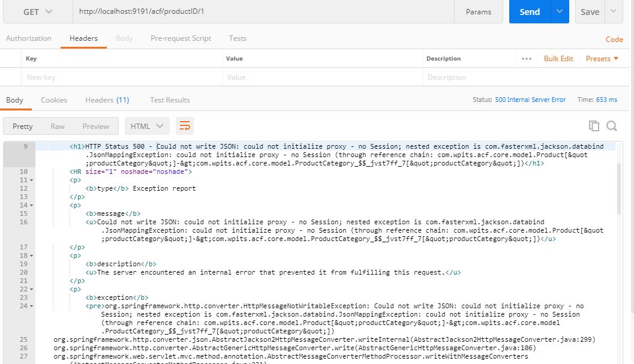
Task: Select the request Headers tab
Action: point(84,38)
